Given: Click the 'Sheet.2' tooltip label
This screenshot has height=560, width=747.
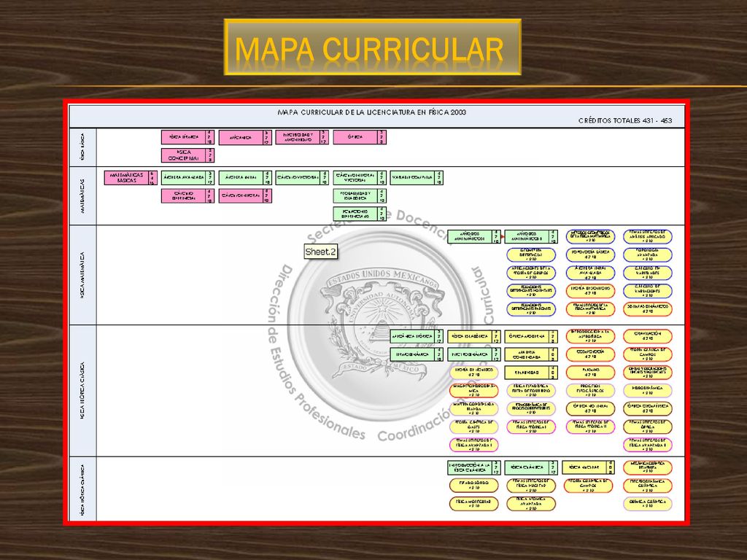Looking at the screenshot, I should [x=321, y=252].
